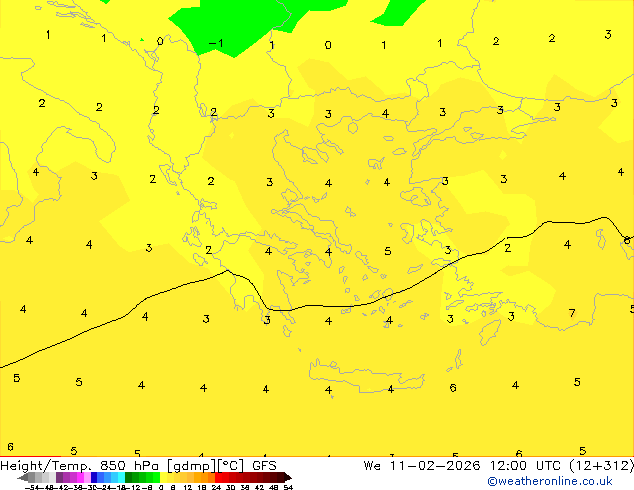Image resolution: width=634 pixels, height=490 pixels.
Task: Click the dark right arrow of the color scale
Action: 287,478
